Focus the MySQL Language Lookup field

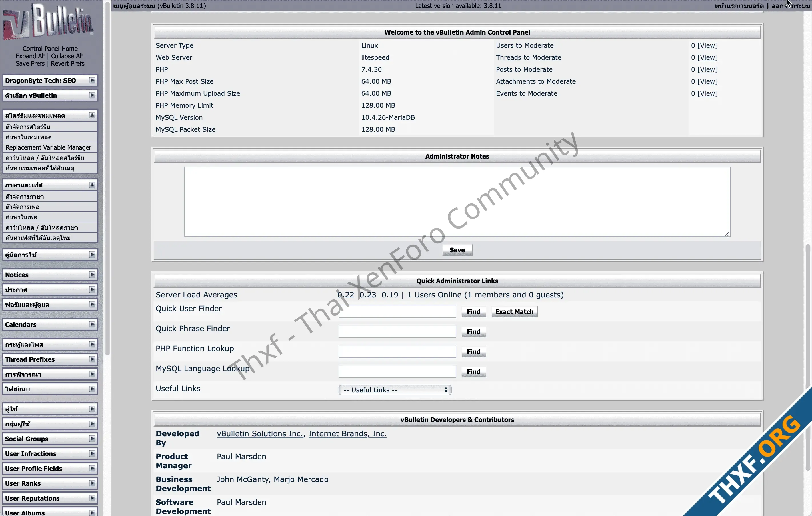pos(397,371)
